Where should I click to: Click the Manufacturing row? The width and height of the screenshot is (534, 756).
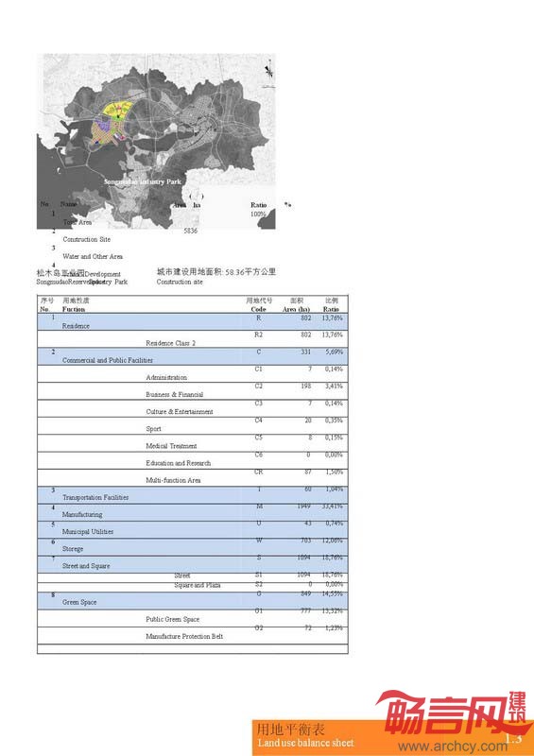(193, 512)
